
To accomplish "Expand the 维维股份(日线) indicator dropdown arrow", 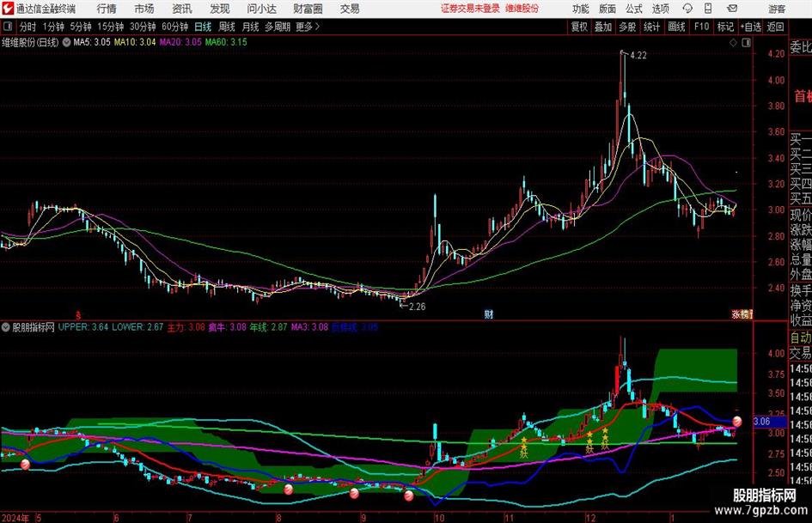I will pyautogui.click(x=66, y=42).
